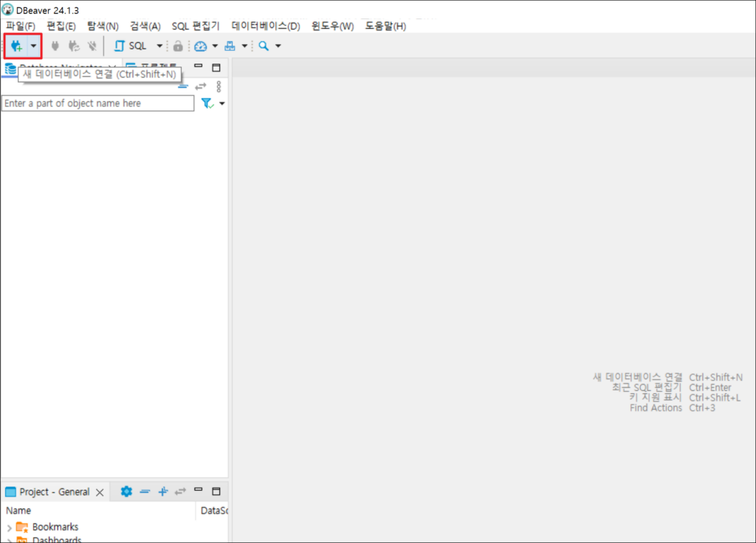Open the 윈도우(W) menu
The image size is (756, 543).
333,26
